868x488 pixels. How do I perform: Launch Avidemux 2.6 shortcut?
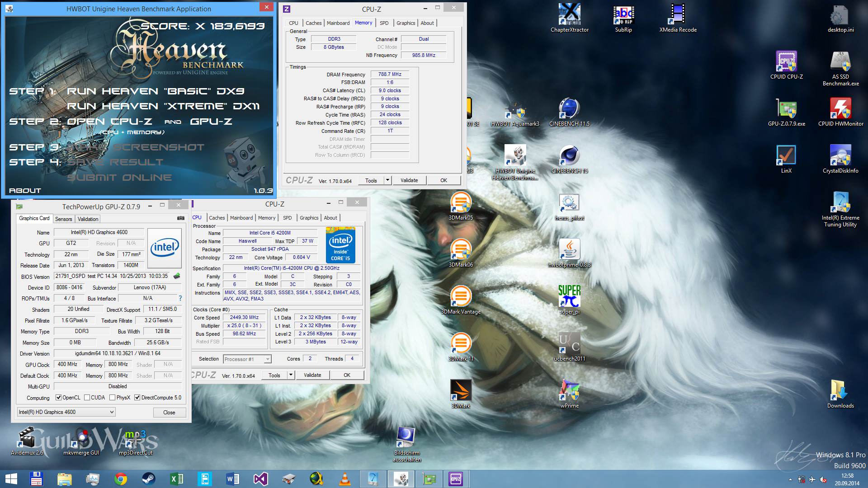[x=27, y=441]
